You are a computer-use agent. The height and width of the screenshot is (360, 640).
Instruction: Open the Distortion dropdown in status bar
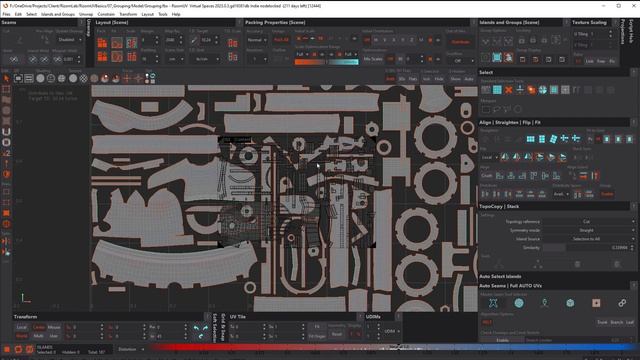[131, 349]
